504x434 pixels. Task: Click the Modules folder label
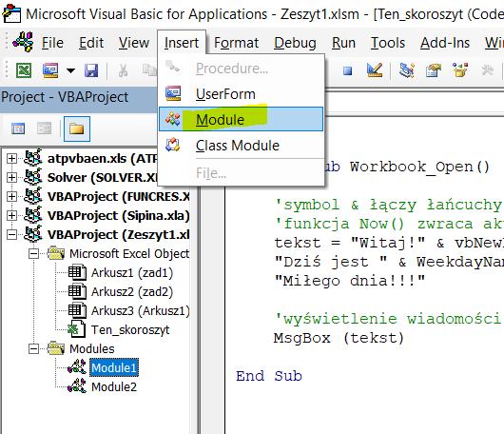[x=92, y=348]
